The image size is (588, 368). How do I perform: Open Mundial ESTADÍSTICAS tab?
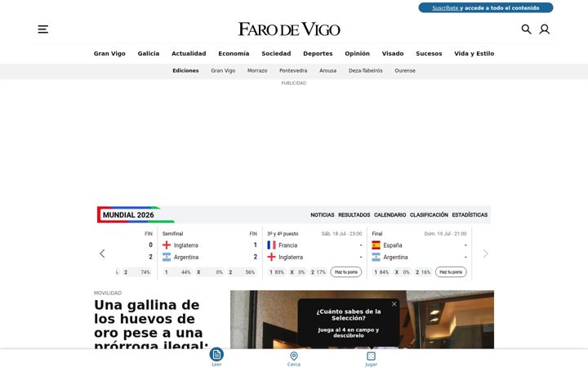click(x=470, y=215)
